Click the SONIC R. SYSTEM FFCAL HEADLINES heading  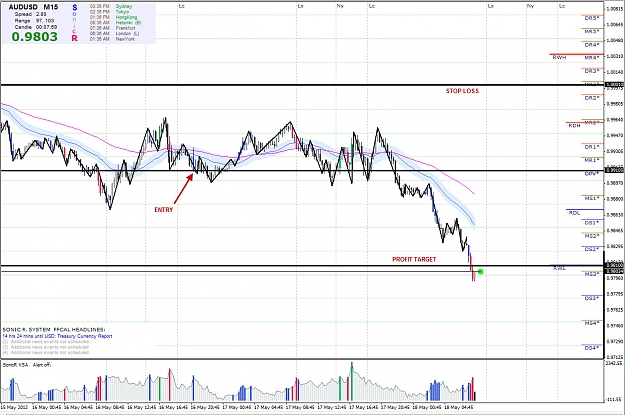click(54, 330)
